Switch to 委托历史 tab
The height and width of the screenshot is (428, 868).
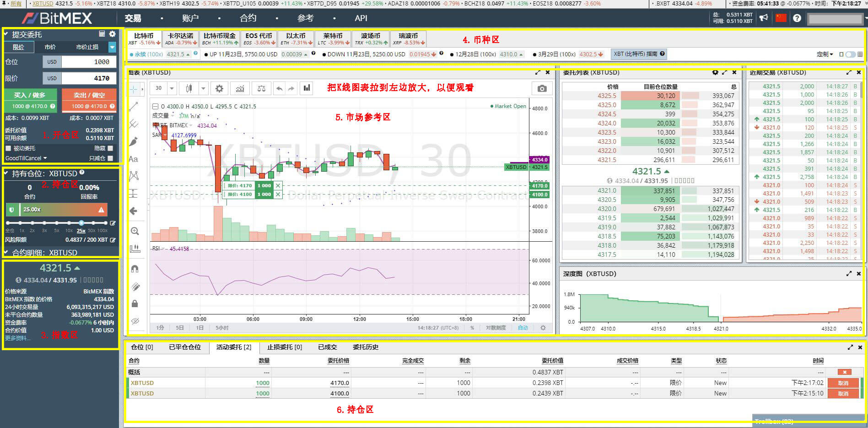(x=366, y=347)
